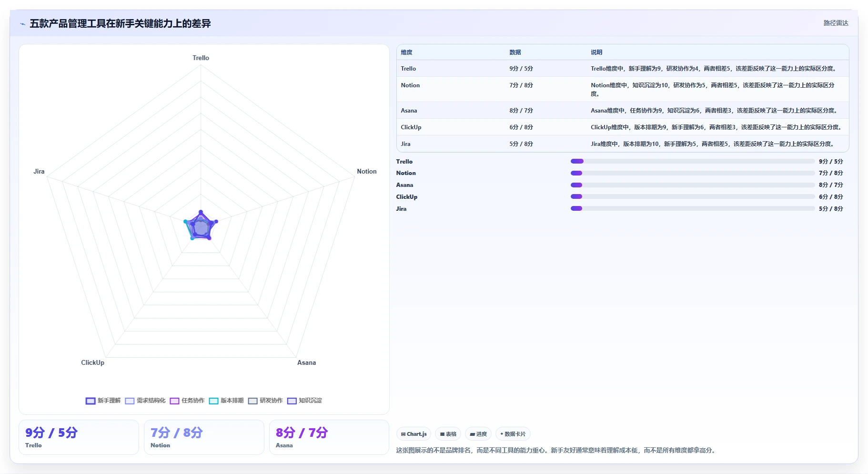Toggle the 版本排期 legend swatch
Viewport: 868px width, 474px height.
coord(213,401)
